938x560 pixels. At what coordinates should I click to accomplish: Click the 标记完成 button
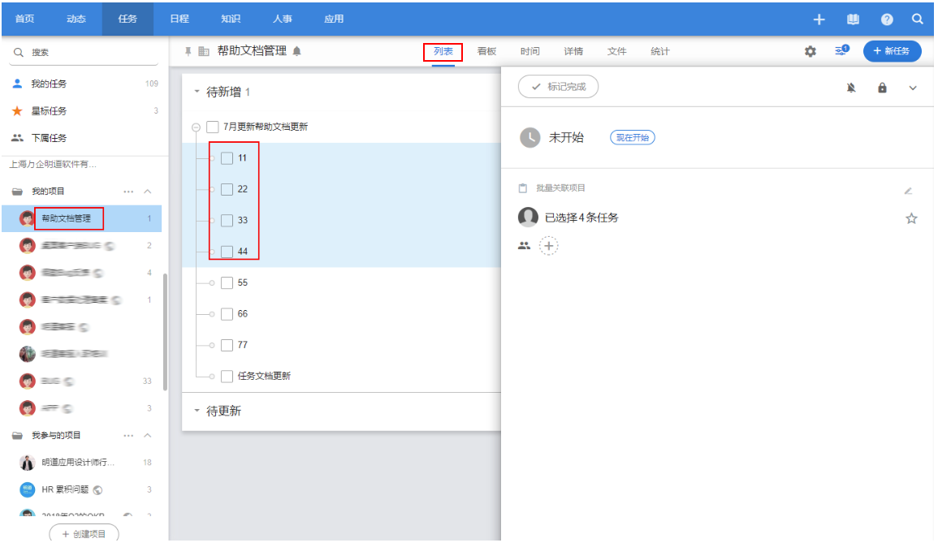click(558, 87)
